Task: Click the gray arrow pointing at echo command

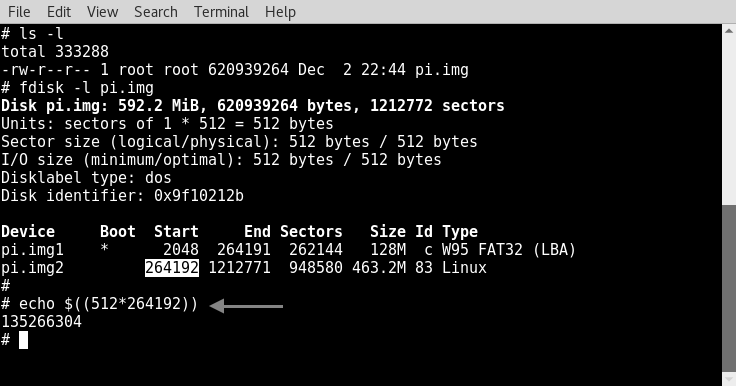Action: pos(246,306)
